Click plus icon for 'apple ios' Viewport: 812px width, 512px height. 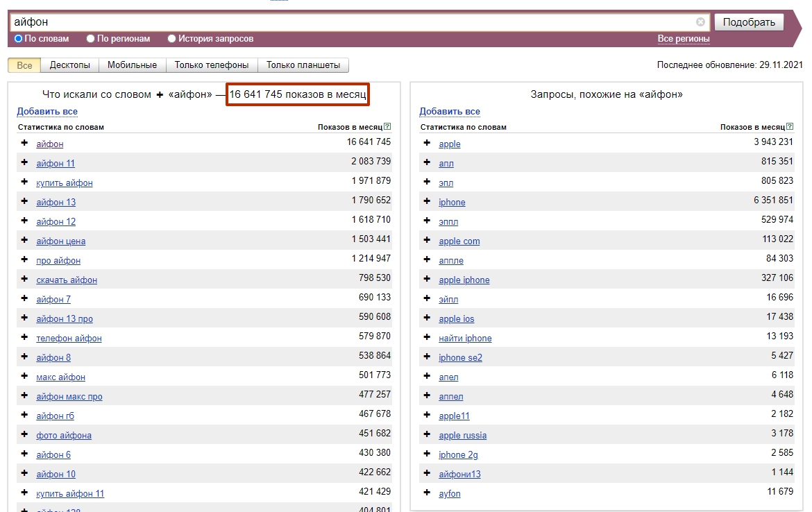coord(427,318)
